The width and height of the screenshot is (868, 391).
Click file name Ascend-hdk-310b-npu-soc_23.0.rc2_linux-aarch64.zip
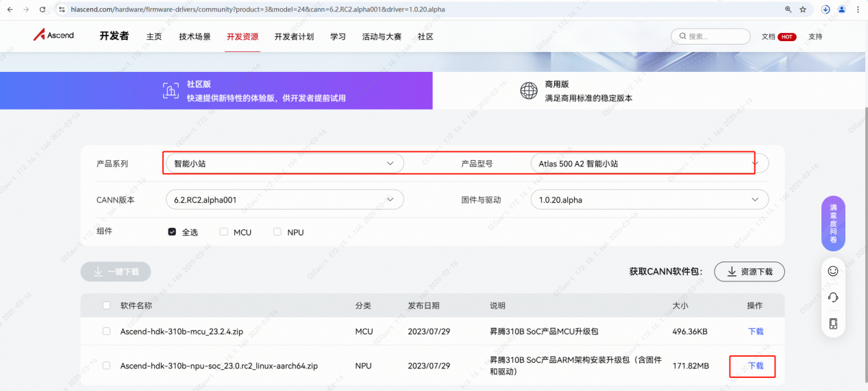pyautogui.click(x=219, y=366)
